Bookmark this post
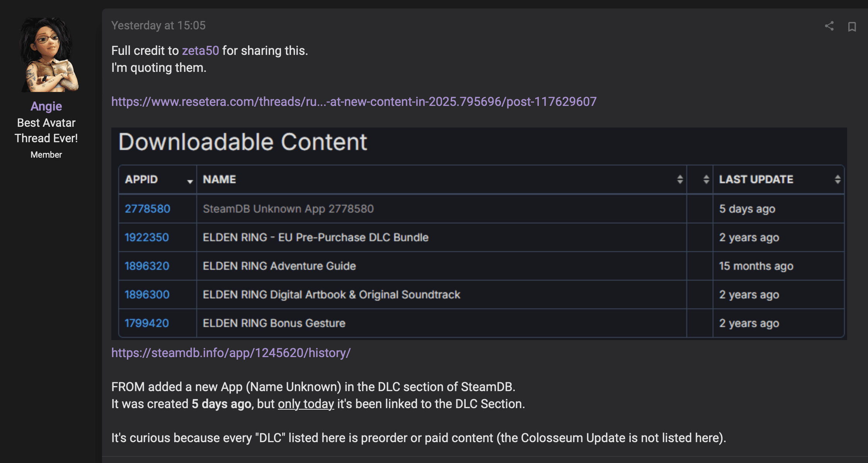Viewport: 868px width, 463px height. [852, 26]
